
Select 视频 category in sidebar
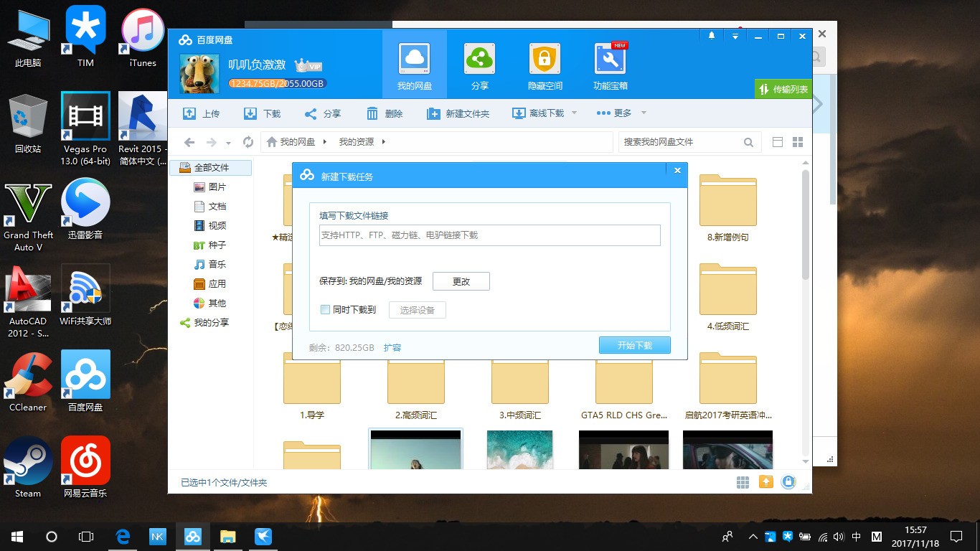211,226
